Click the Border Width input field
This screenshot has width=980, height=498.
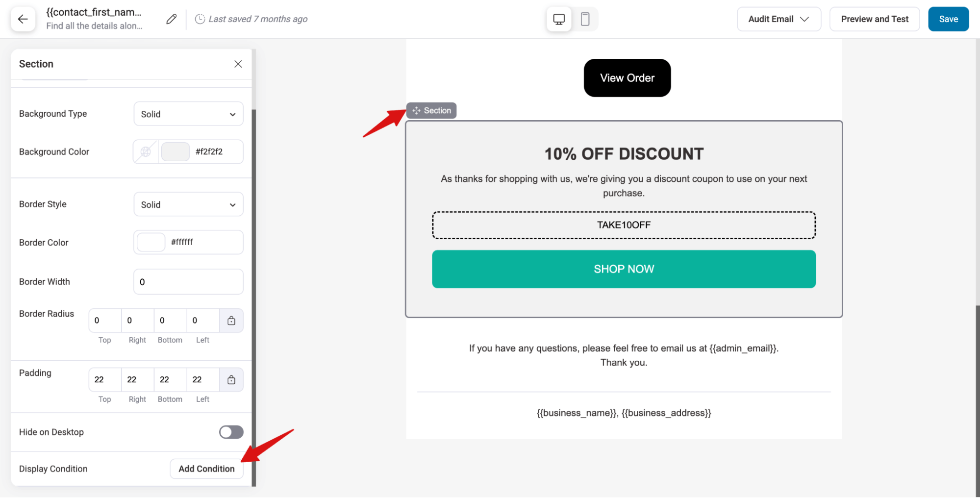[x=188, y=282]
